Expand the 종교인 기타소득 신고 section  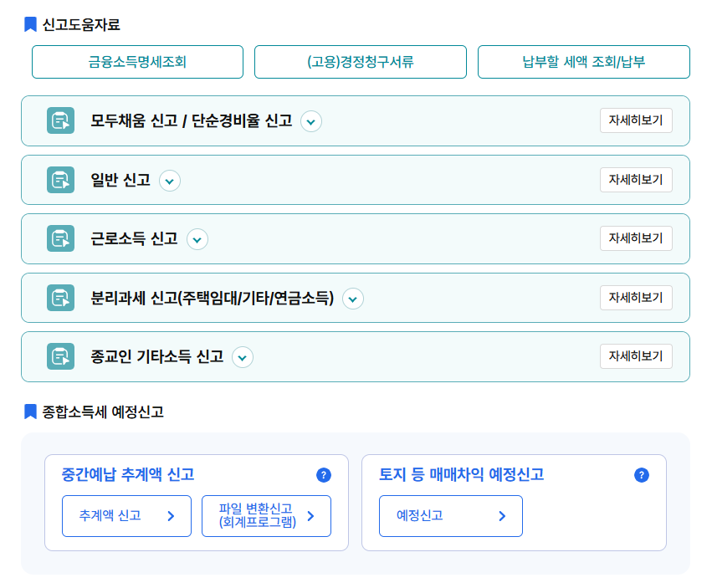(x=242, y=357)
